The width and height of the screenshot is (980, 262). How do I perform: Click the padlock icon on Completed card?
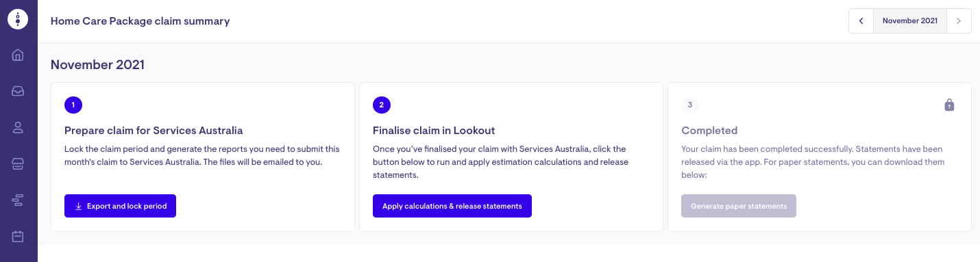click(949, 105)
